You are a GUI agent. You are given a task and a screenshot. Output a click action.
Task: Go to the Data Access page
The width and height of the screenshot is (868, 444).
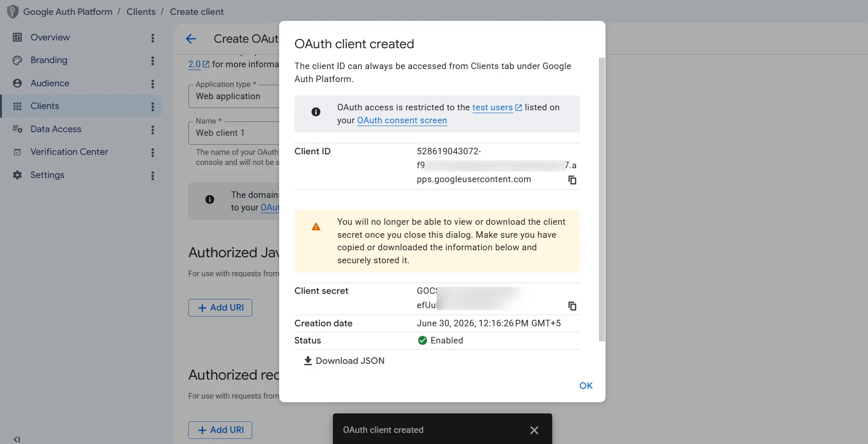pyautogui.click(x=56, y=129)
